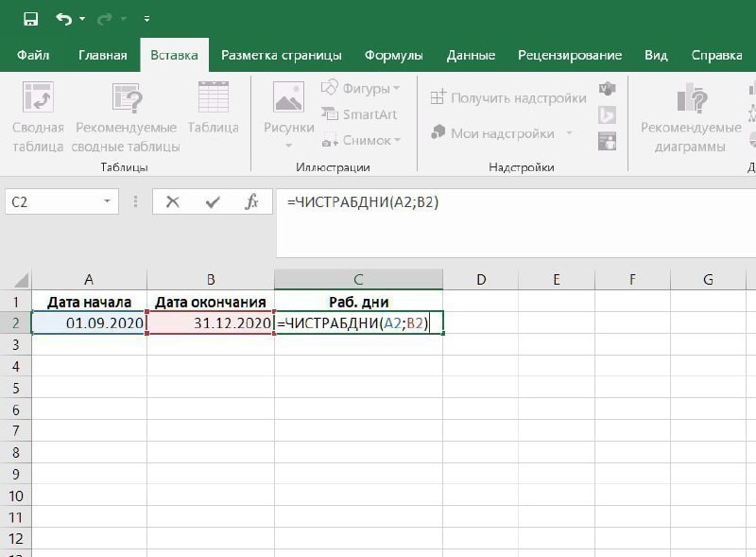This screenshot has width=756, height=557.
Task: Open the Файл tab
Action: [x=33, y=55]
